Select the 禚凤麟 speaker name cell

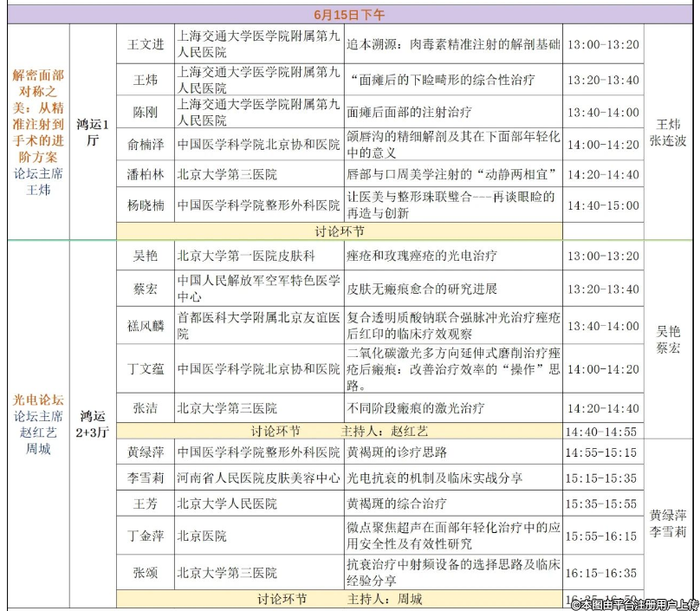(145, 326)
